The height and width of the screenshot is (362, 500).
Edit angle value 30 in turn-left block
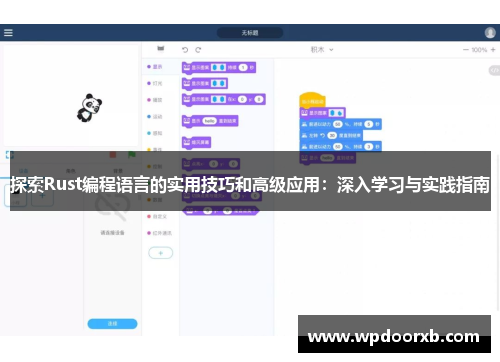click(332, 136)
